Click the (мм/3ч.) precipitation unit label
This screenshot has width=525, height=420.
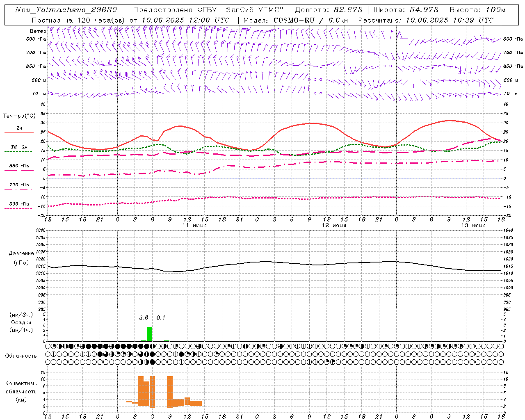tap(21, 315)
